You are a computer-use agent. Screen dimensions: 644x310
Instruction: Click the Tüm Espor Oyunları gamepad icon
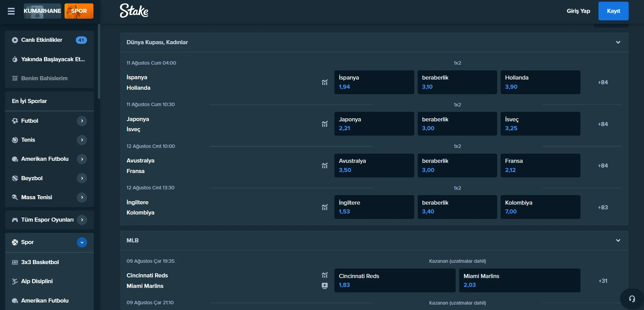click(15, 220)
